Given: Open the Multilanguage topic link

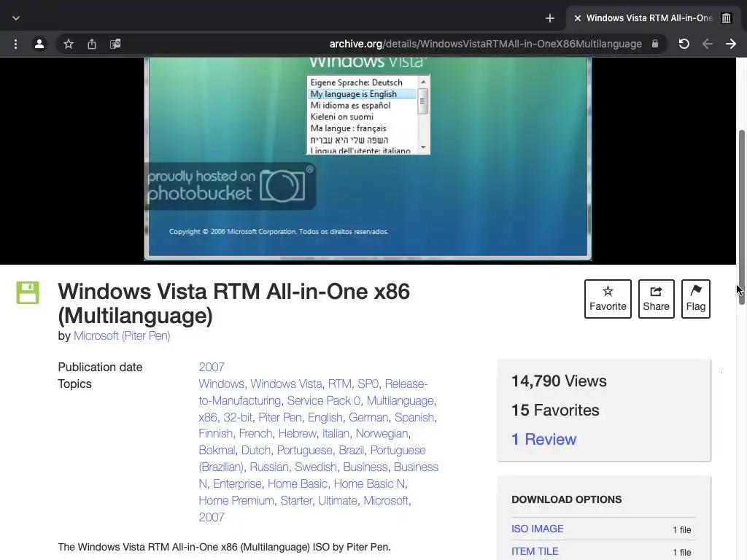Looking at the screenshot, I should point(400,400).
